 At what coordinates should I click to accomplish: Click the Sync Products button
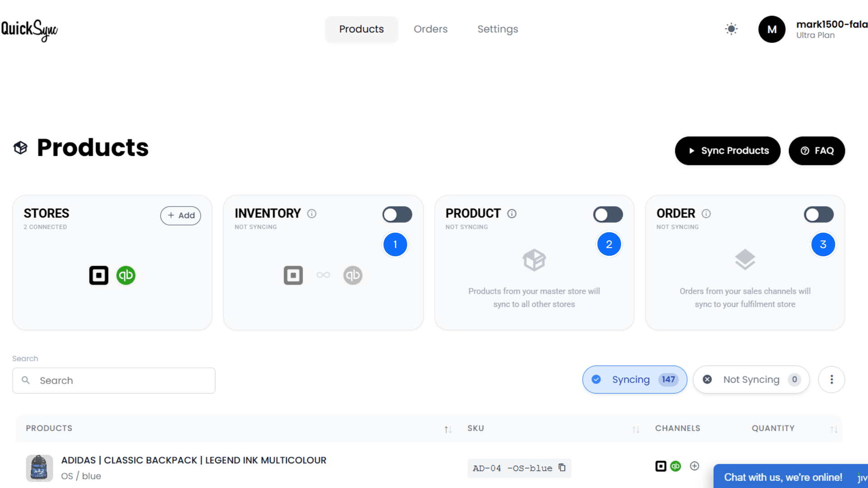[x=727, y=150]
